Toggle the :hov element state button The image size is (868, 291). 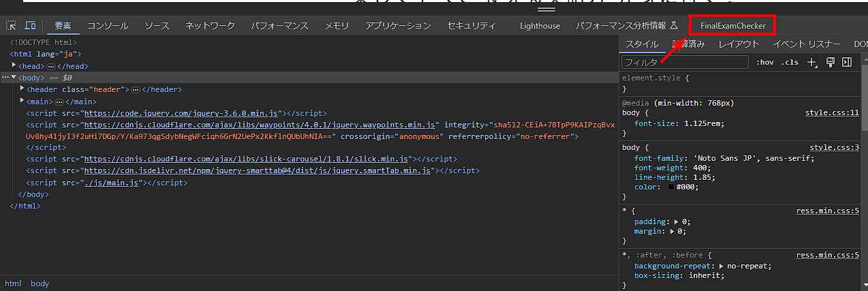coord(765,63)
